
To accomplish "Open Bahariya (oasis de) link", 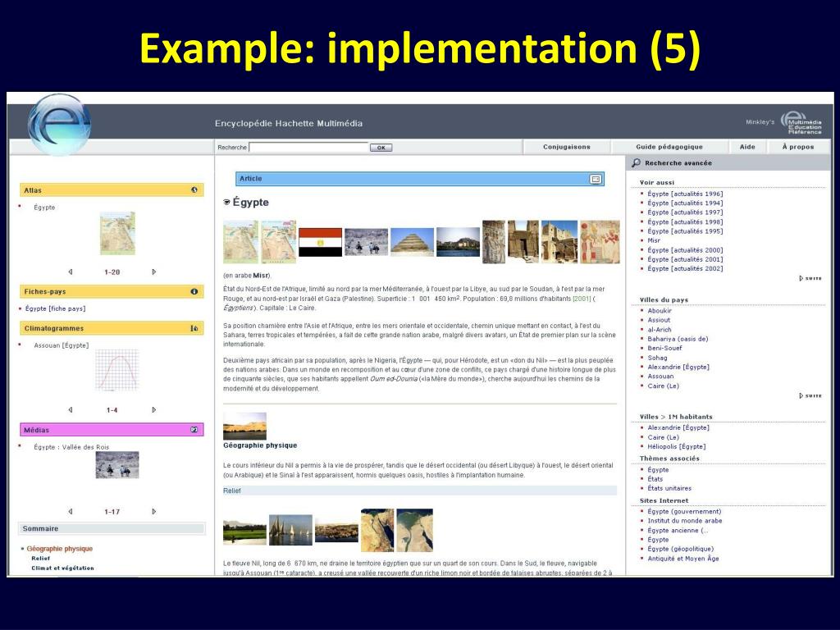I will (678, 339).
